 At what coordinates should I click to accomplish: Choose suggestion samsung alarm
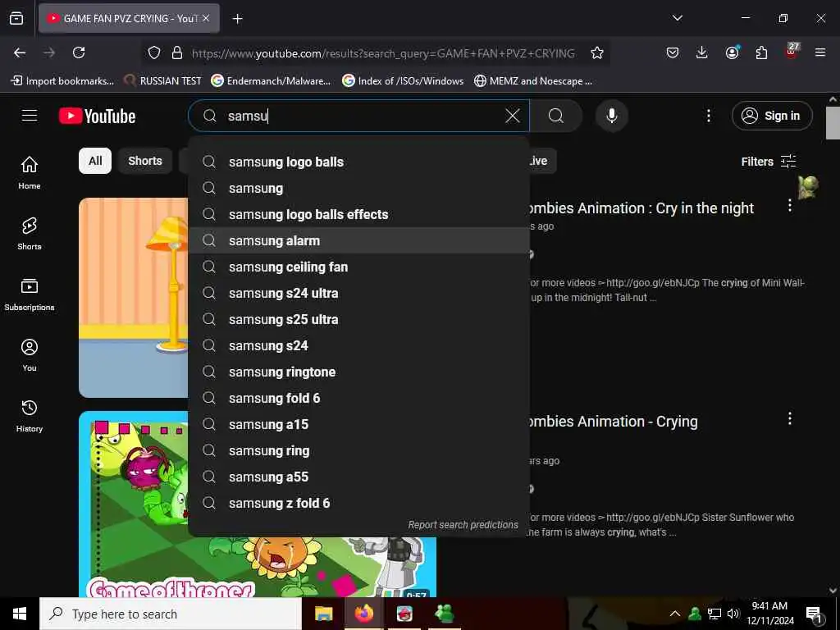[359, 240]
